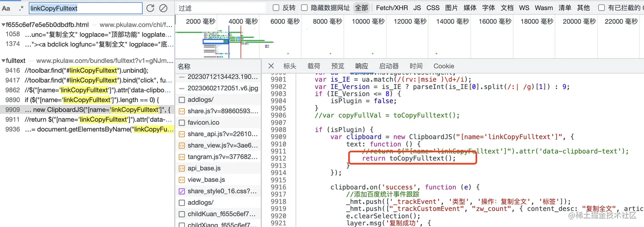
Task: Open search result line 1058
Action: pos(87,34)
